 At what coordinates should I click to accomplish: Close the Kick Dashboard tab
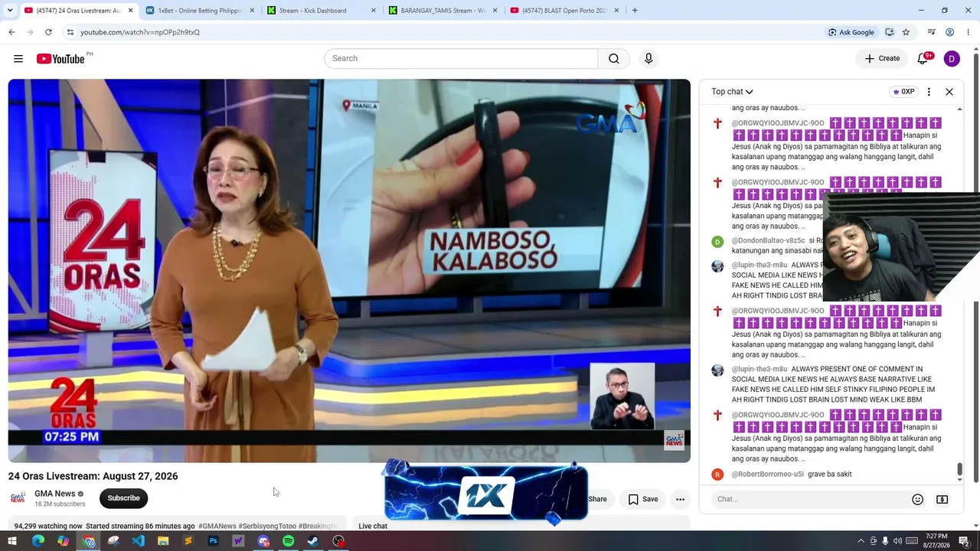[x=374, y=11]
